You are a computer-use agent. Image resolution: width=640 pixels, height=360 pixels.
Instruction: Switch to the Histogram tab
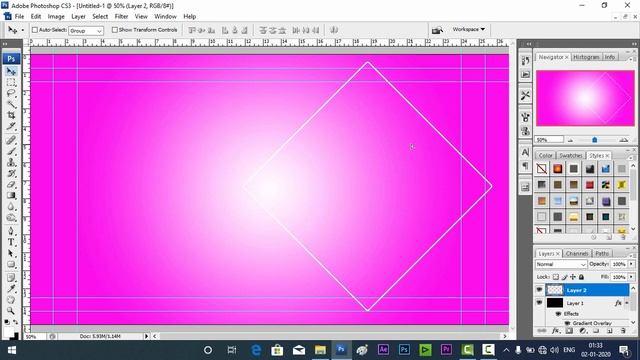click(586, 57)
